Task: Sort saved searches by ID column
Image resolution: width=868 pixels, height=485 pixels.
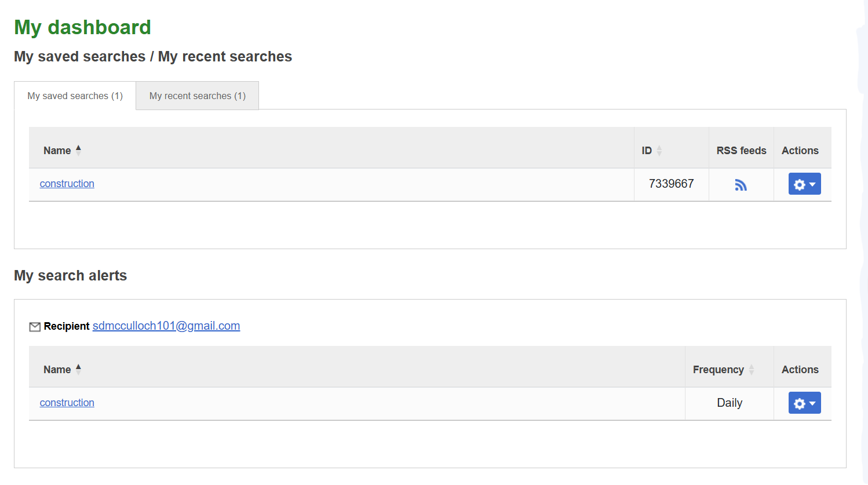Action: pyautogui.click(x=652, y=150)
